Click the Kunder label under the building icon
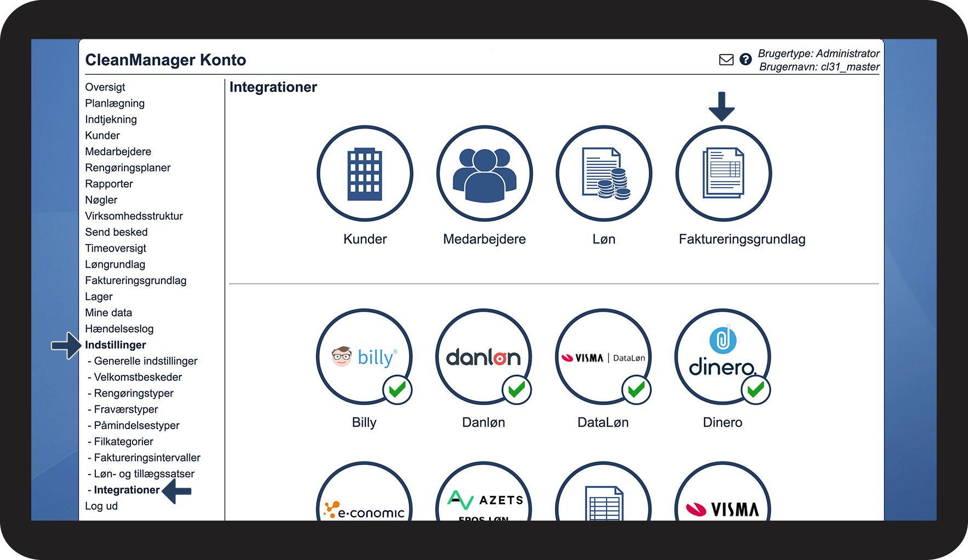 point(365,239)
